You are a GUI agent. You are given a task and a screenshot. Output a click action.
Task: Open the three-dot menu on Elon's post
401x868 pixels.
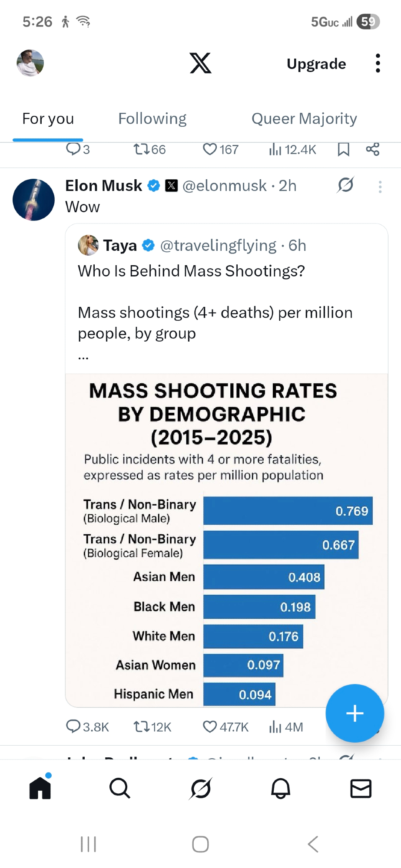coord(380,187)
